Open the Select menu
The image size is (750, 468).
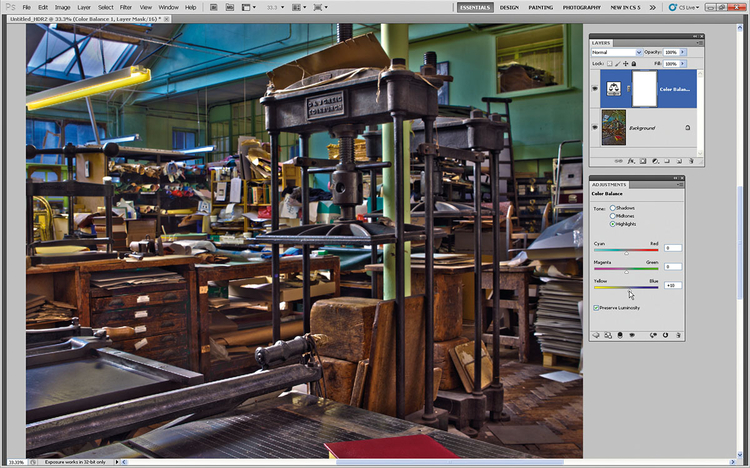pos(106,7)
